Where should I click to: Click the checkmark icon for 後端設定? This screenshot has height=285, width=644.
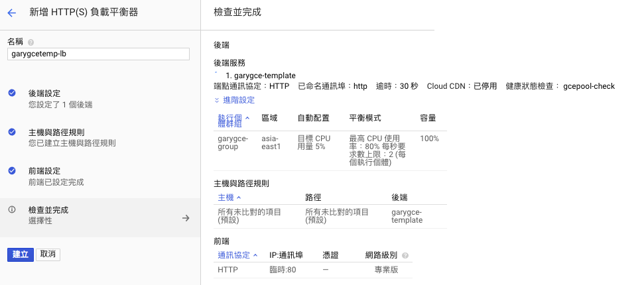tap(12, 93)
